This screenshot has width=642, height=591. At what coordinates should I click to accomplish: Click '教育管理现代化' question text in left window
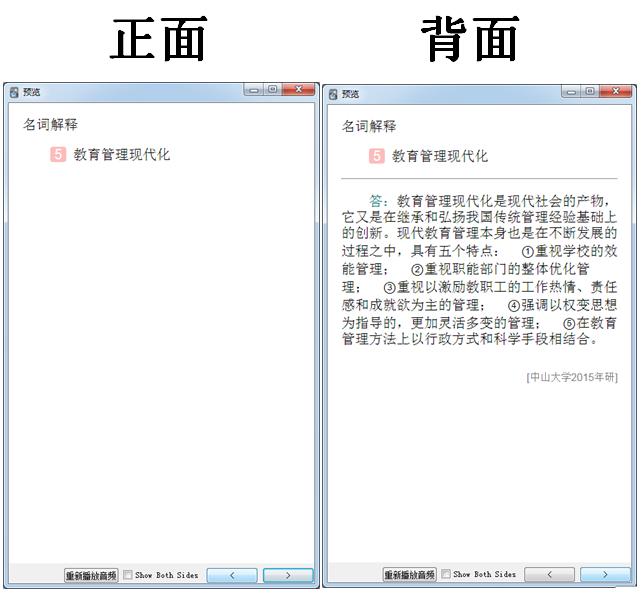pyautogui.click(x=122, y=155)
